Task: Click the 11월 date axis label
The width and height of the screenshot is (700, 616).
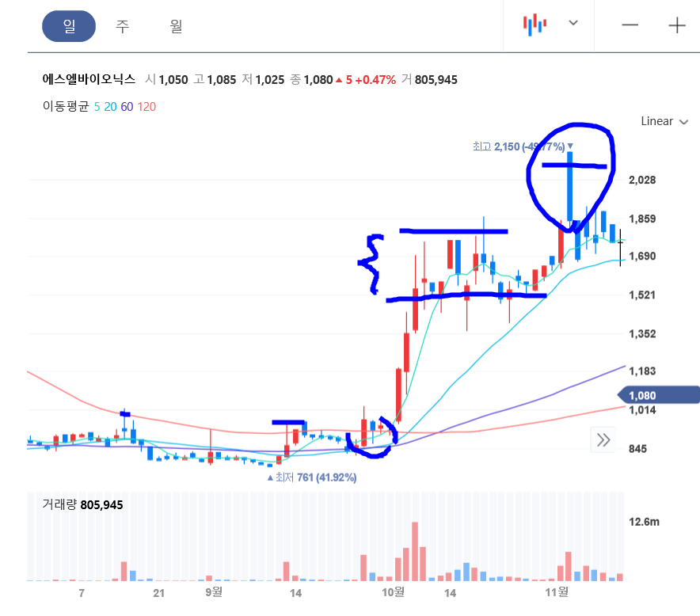Action: coord(557,592)
